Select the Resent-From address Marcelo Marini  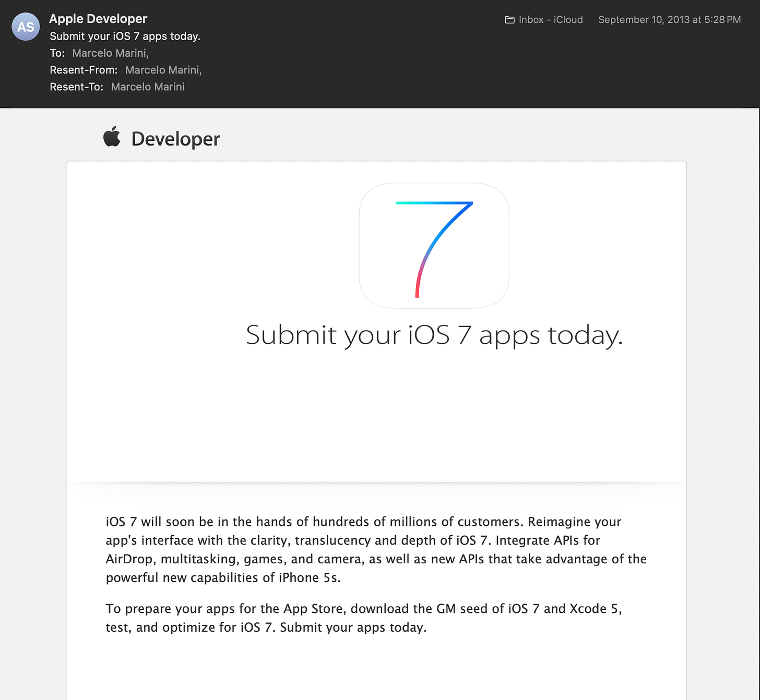(163, 70)
